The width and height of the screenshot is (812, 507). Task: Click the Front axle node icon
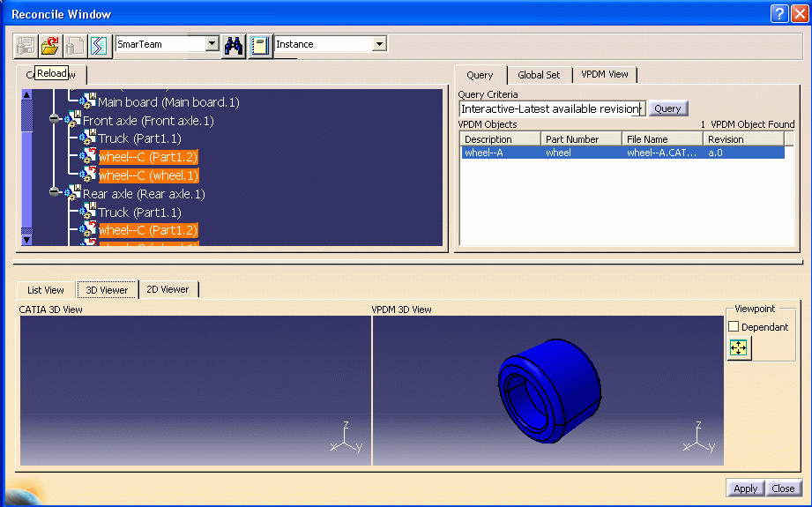pyautogui.click(x=72, y=120)
